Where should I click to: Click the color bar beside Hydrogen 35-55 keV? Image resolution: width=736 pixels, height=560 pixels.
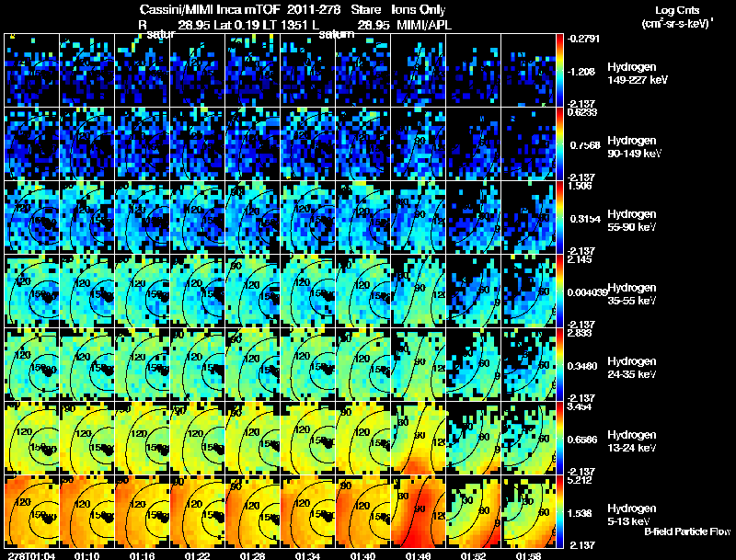(x=559, y=291)
